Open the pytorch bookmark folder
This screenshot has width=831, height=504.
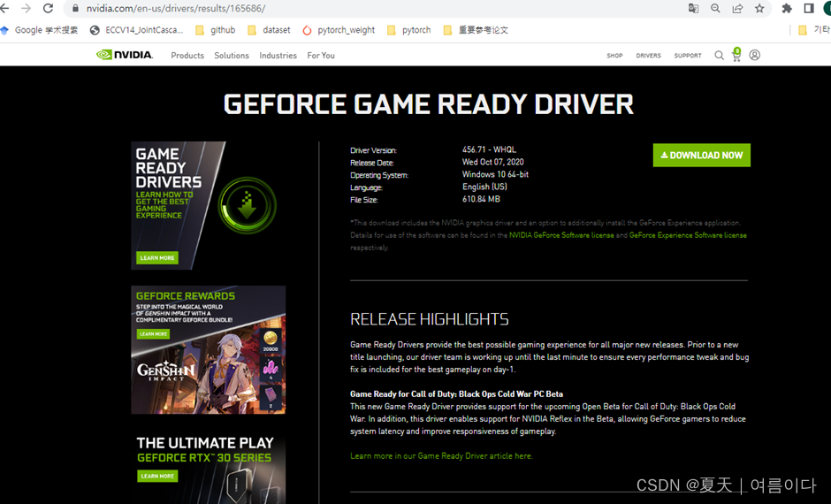click(409, 30)
